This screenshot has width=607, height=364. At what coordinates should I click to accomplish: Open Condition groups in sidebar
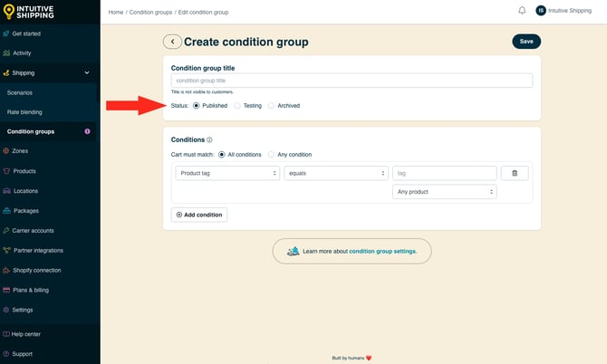[x=31, y=131]
